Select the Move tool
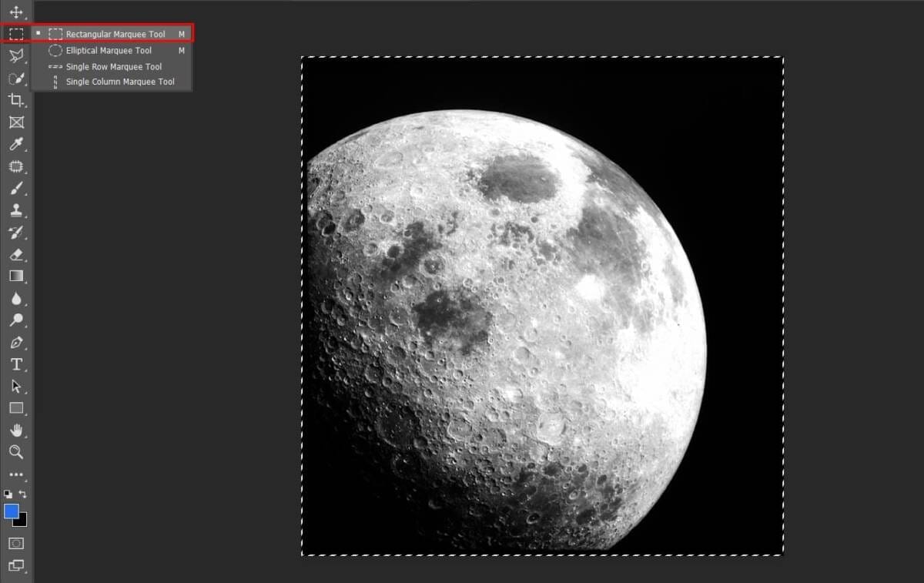This screenshot has width=924, height=583. click(x=15, y=12)
